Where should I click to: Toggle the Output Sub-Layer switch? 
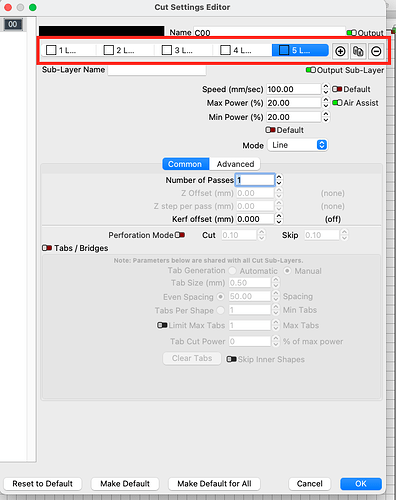click(x=311, y=70)
